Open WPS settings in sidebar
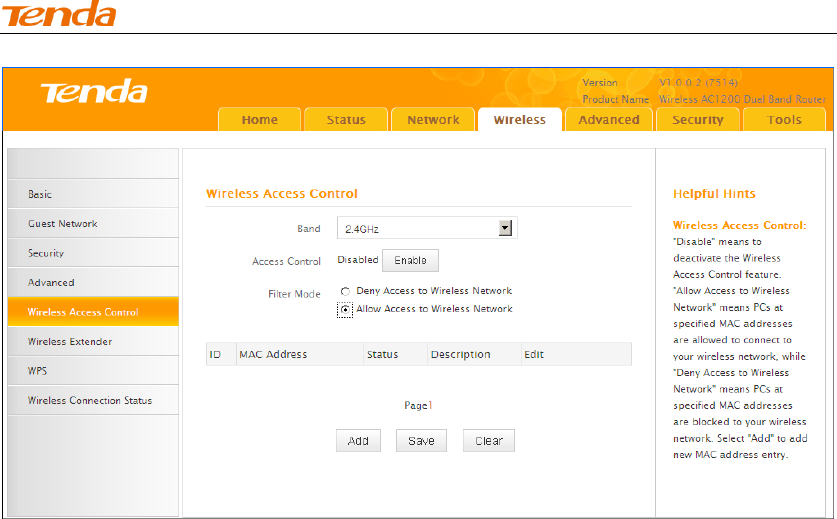The height and width of the screenshot is (519, 837). (93, 371)
